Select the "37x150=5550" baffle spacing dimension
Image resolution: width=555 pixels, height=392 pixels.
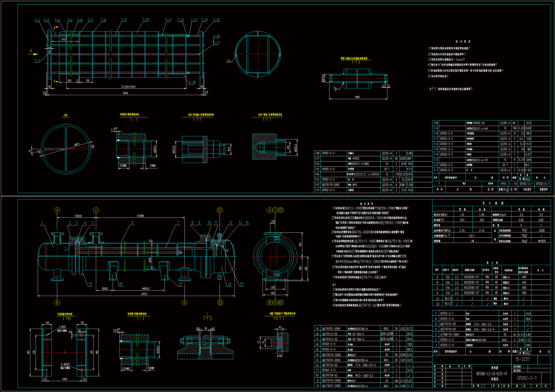128,87
